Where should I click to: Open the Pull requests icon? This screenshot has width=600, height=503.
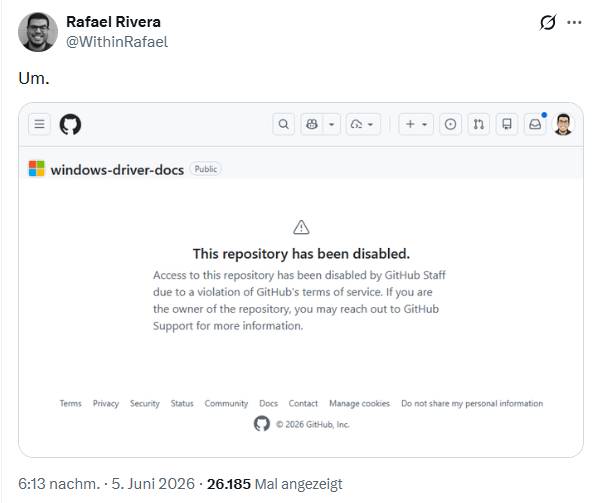tap(479, 124)
